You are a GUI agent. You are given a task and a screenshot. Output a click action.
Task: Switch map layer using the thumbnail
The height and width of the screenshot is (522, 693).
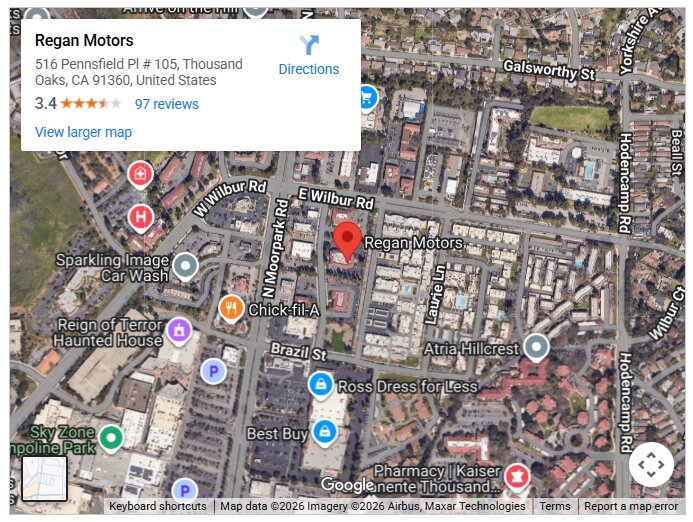(x=45, y=479)
